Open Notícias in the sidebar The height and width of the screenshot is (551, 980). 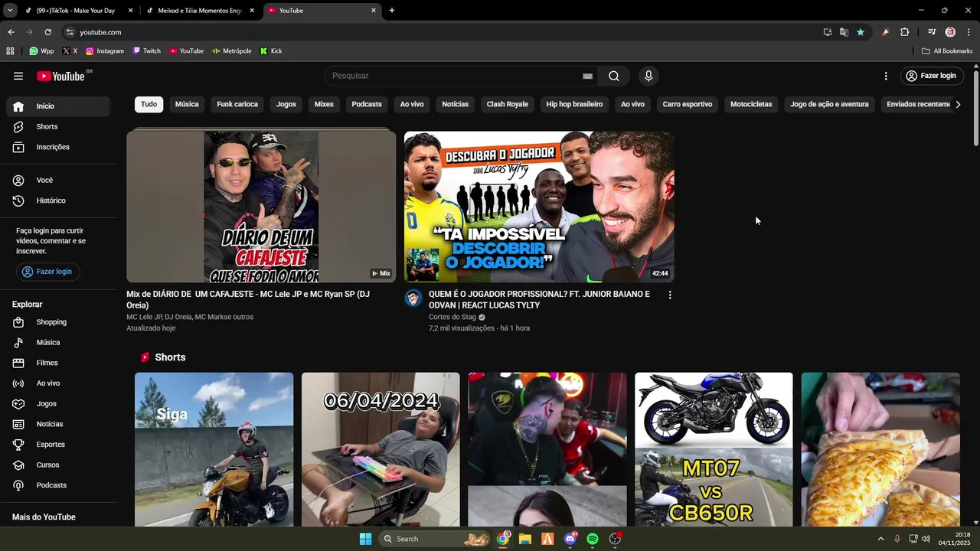point(58,424)
